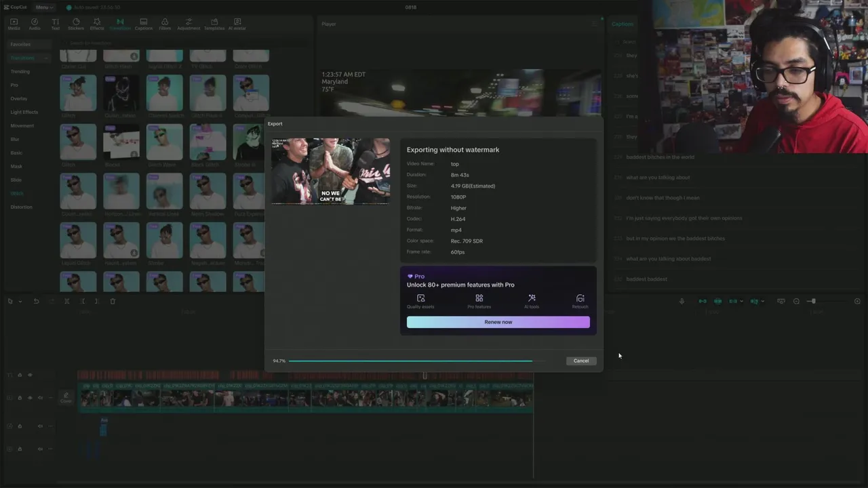This screenshot has width=868, height=488.
Task: Toggle visibility eye on main video track
Action: tap(30, 398)
